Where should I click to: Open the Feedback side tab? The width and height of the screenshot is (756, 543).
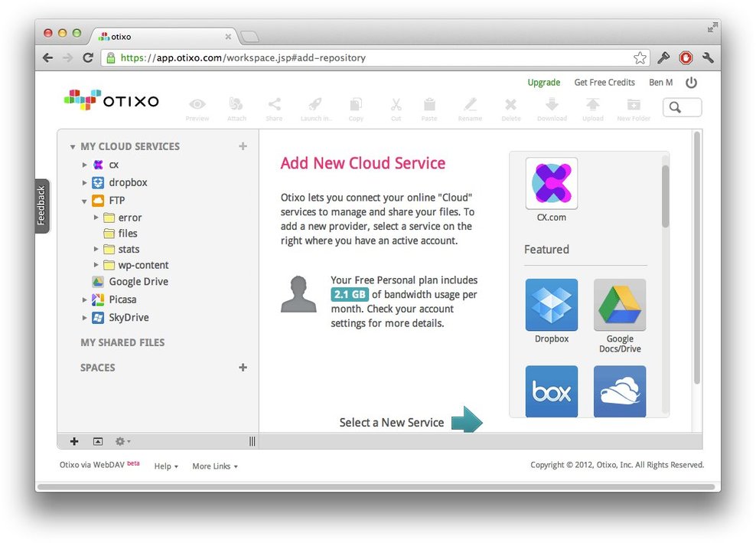click(x=42, y=205)
